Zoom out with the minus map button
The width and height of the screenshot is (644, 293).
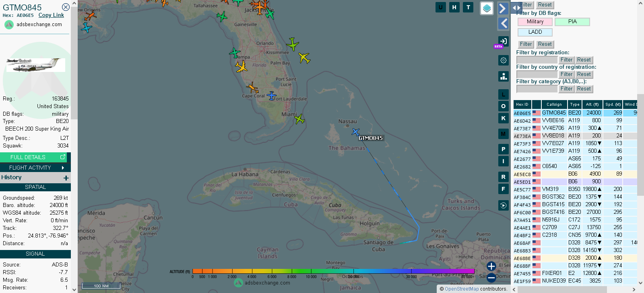(x=491, y=277)
